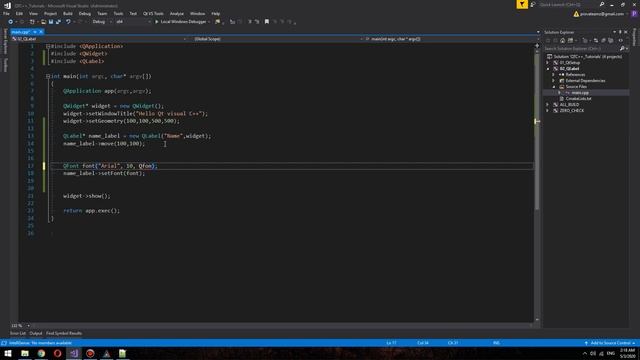Viewport: 640px width, 360px height.
Task: Open the Help menu
Action: point(216,13)
